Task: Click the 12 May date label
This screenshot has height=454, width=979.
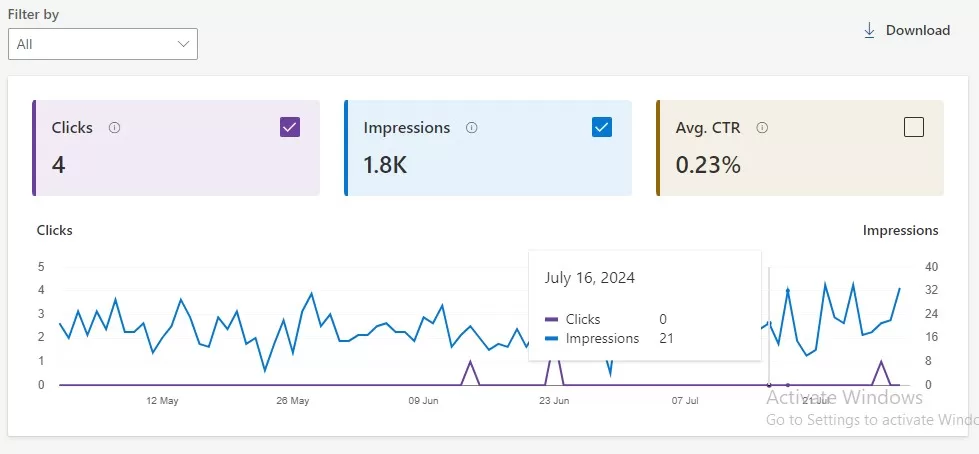Action: 162,401
